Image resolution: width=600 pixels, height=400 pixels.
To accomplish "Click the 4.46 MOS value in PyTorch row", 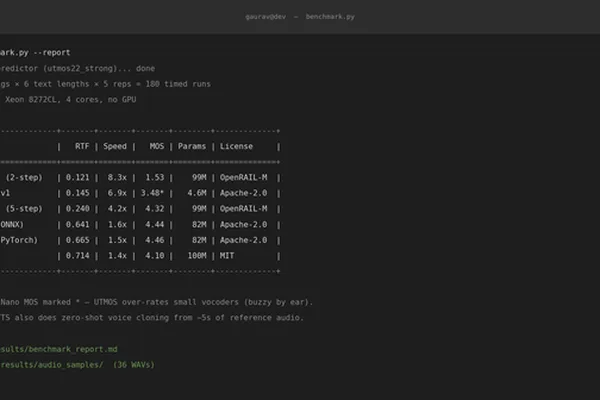I will [x=155, y=240].
